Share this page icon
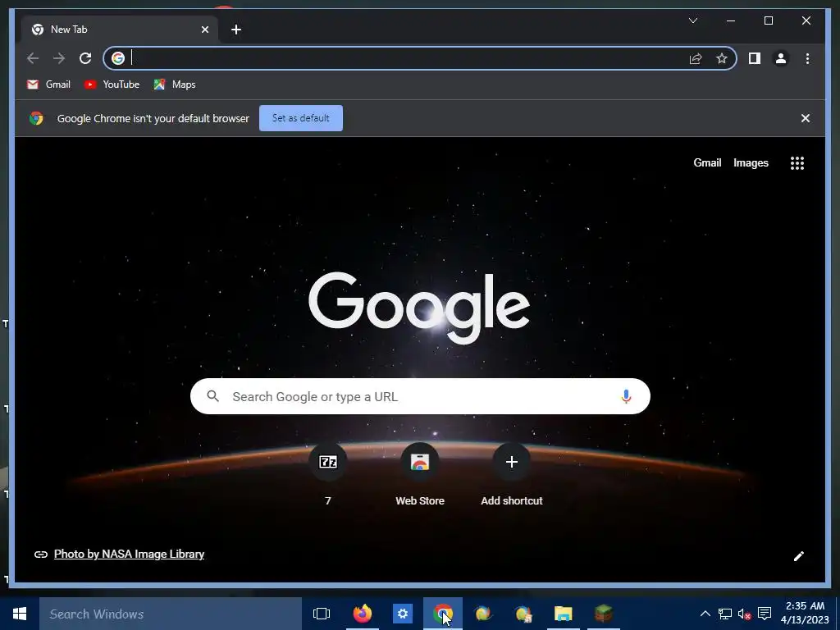Viewport: 840px width, 630px height. 696,58
